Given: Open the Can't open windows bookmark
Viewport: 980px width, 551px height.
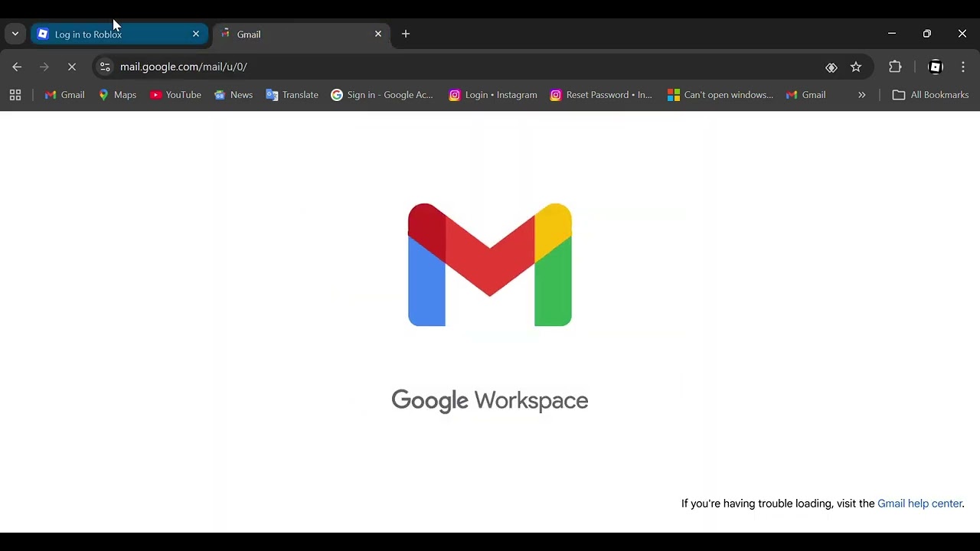Looking at the screenshot, I should pos(720,95).
